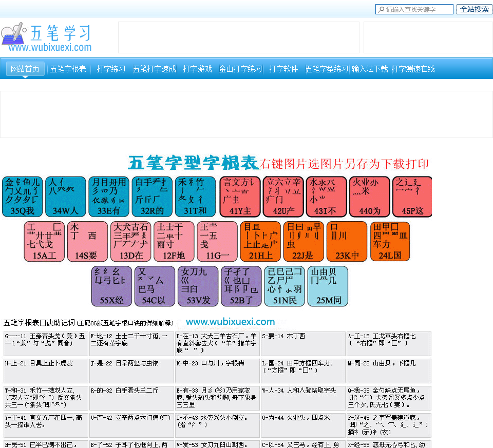Click the 21H上 orange key tile
This screenshot has width=493, height=448.
pos(260,241)
